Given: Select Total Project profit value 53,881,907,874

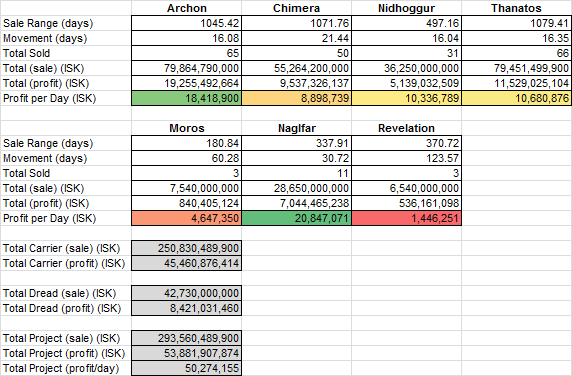Looking at the screenshot, I should pyautogui.click(x=186, y=353).
